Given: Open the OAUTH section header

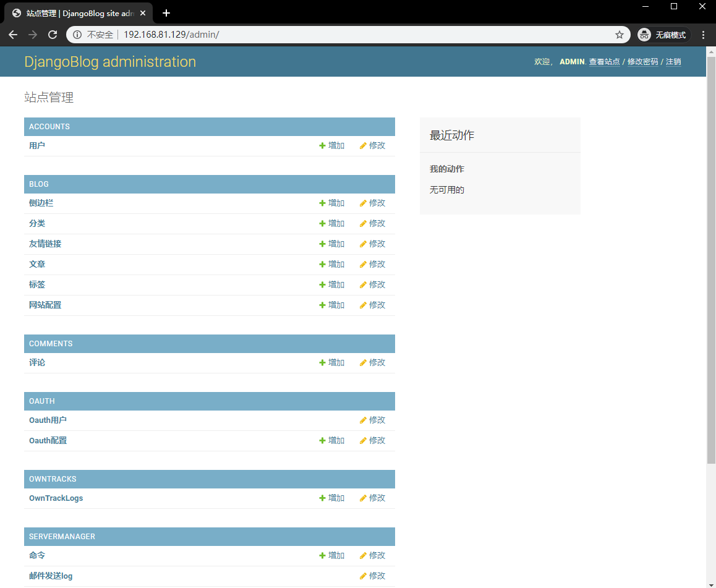Looking at the screenshot, I should 42,401.
